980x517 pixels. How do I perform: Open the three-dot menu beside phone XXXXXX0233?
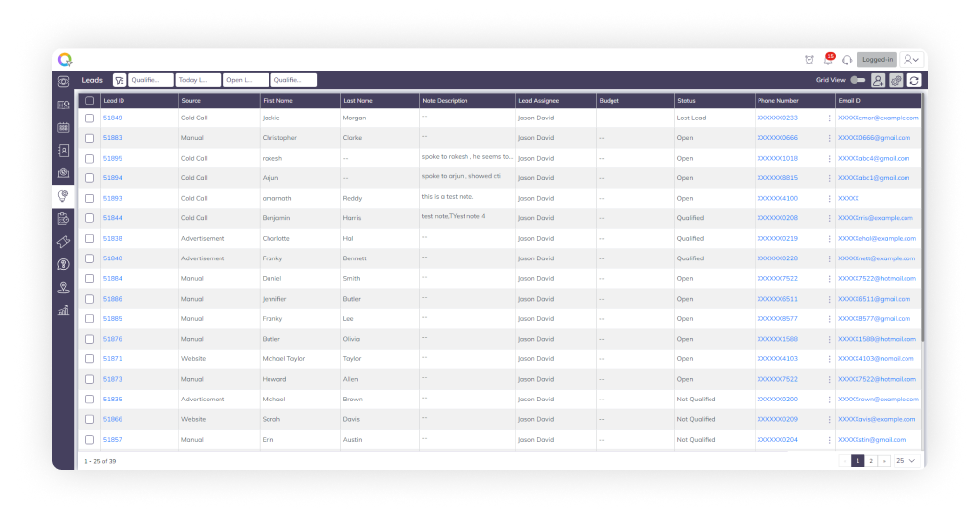[829, 117]
